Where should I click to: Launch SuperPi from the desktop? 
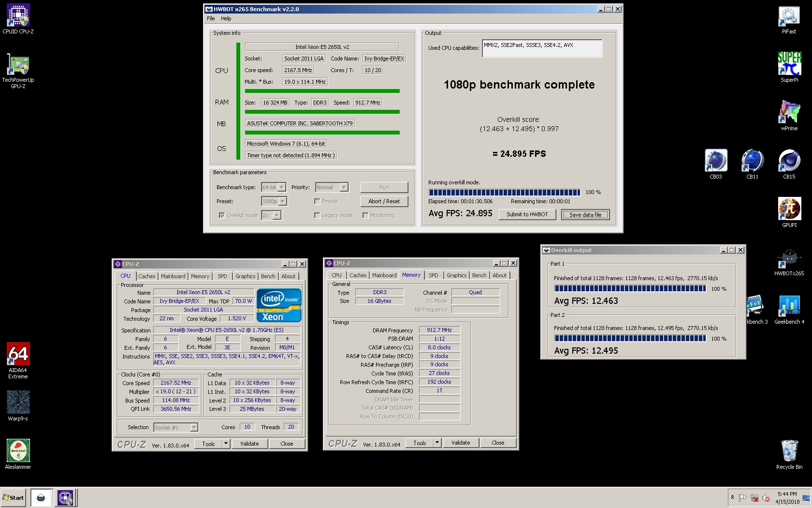tap(789, 67)
